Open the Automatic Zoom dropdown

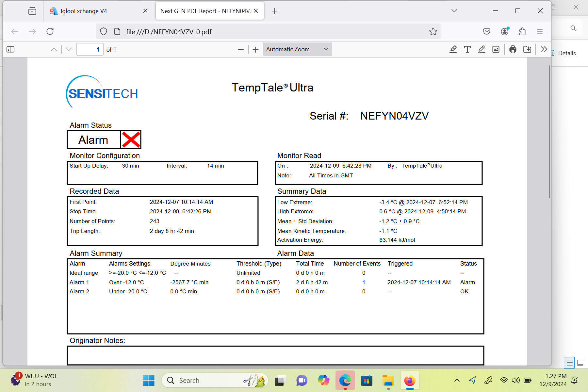(x=297, y=49)
